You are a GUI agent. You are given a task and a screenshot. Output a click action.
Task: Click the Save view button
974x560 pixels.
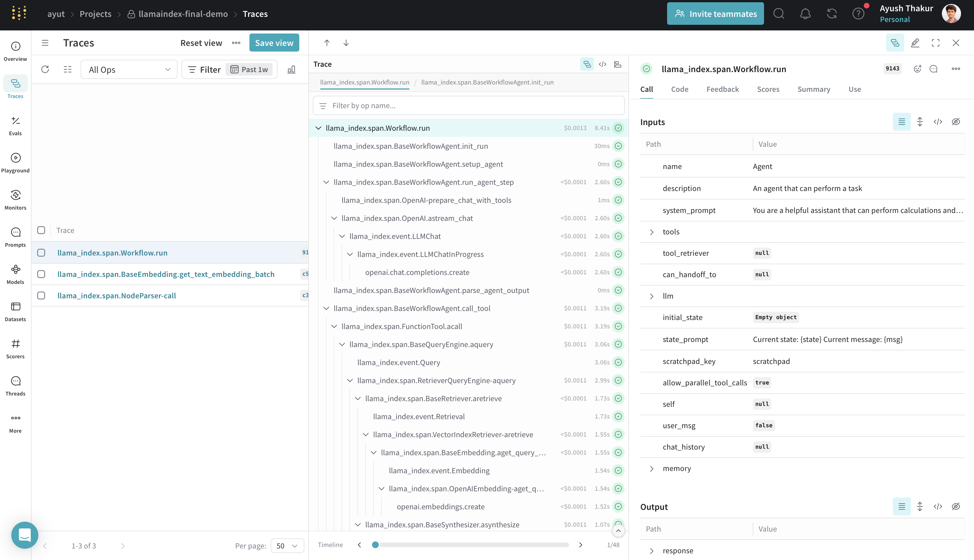pyautogui.click(x=274, y=43)
